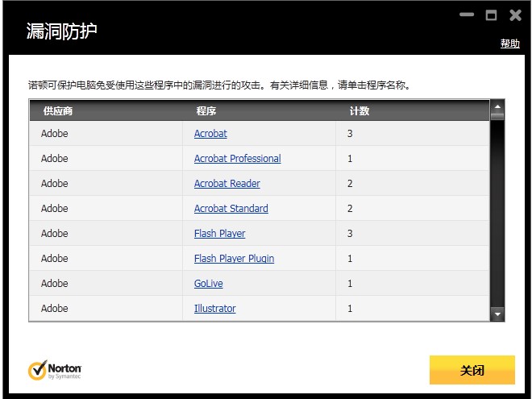Click the scrollbar thumb in the list
Screen dimensions: 532x399
(x=497, y=116)
